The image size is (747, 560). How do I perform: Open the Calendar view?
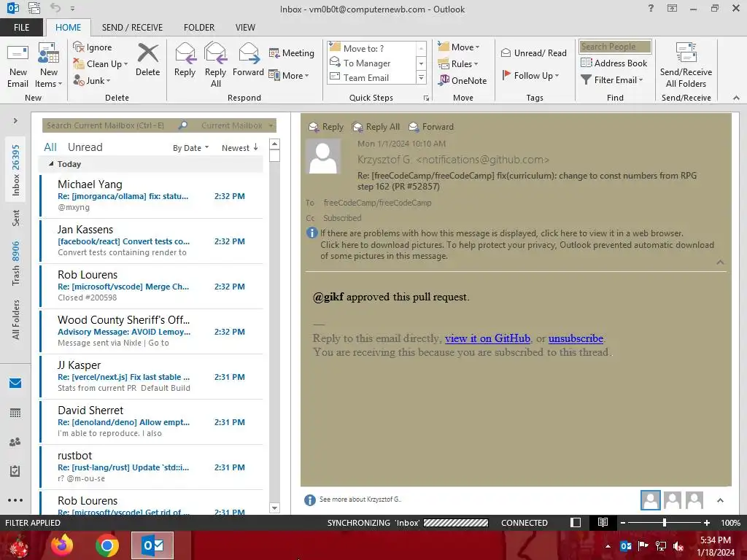(15, 413)
